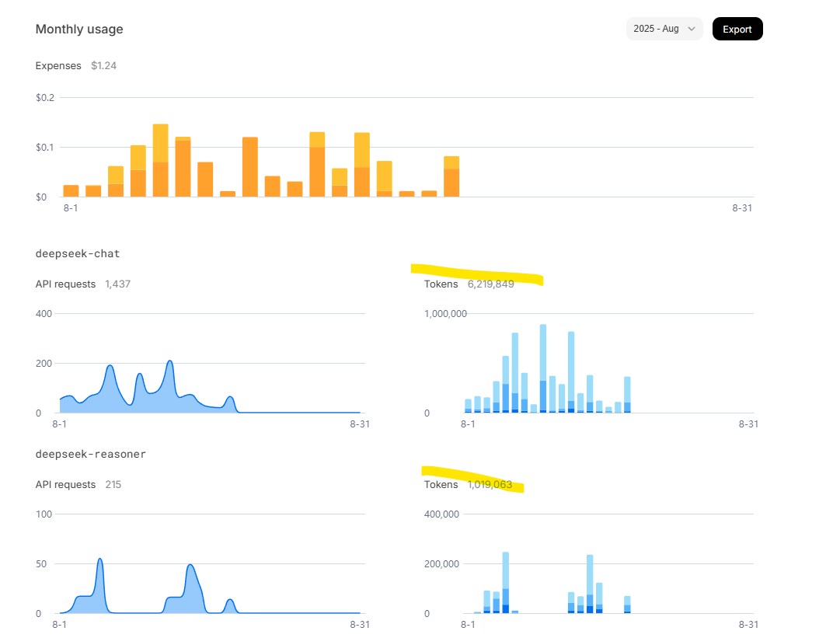This screenshot has width=840, height=638.
Task: Click deepseek-reasoner API requests count 215
Action: [113, 484]
